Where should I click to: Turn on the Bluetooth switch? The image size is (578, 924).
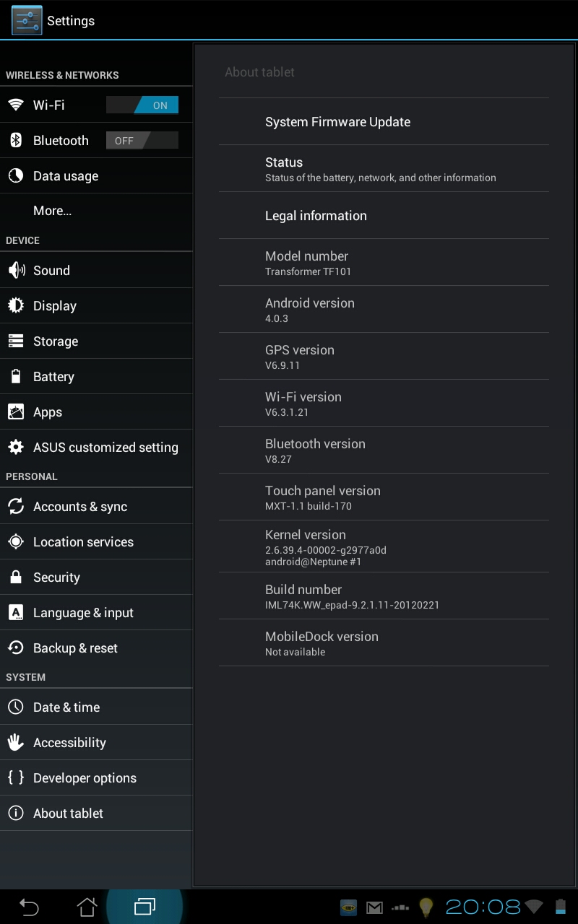[x=142, y=140]
